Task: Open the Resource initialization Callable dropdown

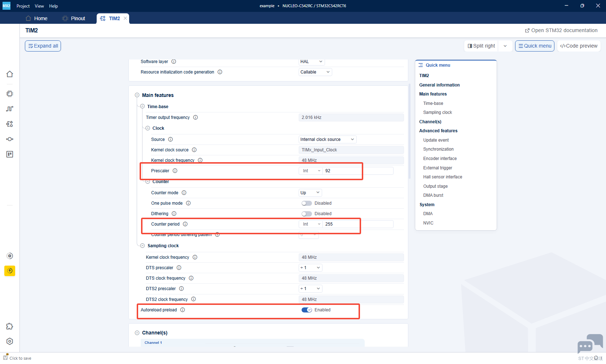Action: pos(315,72)
